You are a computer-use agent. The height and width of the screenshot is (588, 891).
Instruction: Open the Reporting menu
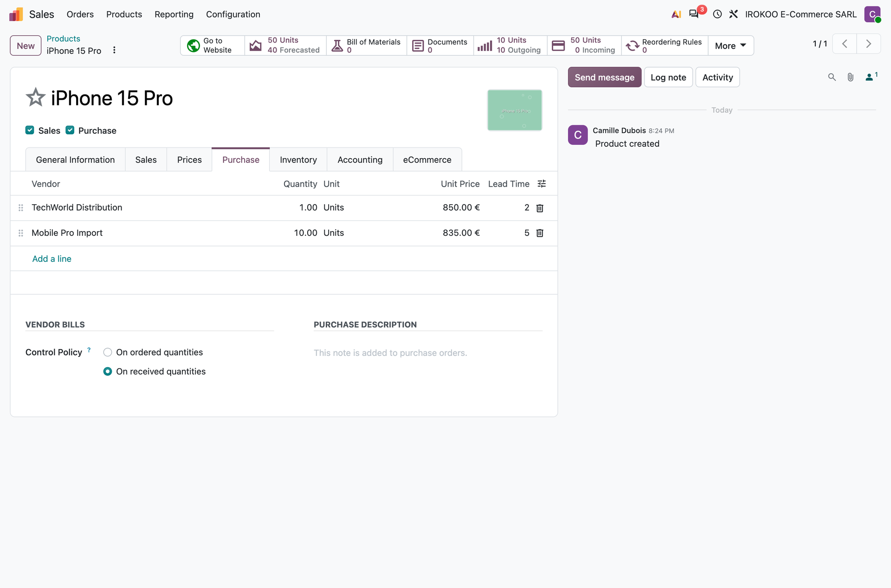174,14
